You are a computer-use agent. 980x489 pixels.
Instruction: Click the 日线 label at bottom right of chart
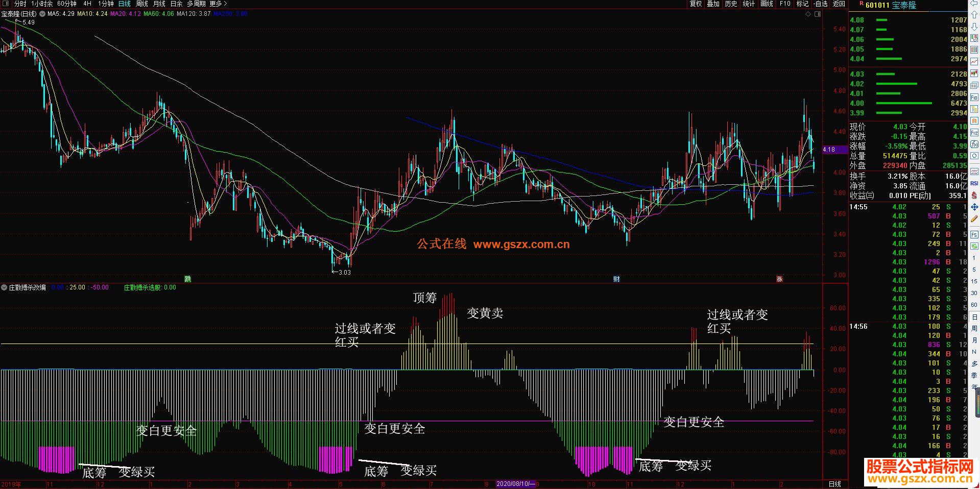[834, 484]
